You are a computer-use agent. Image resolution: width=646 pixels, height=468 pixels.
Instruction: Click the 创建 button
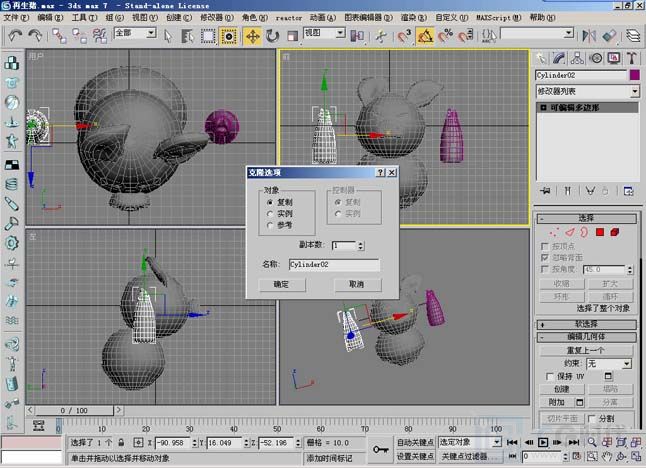562,389
